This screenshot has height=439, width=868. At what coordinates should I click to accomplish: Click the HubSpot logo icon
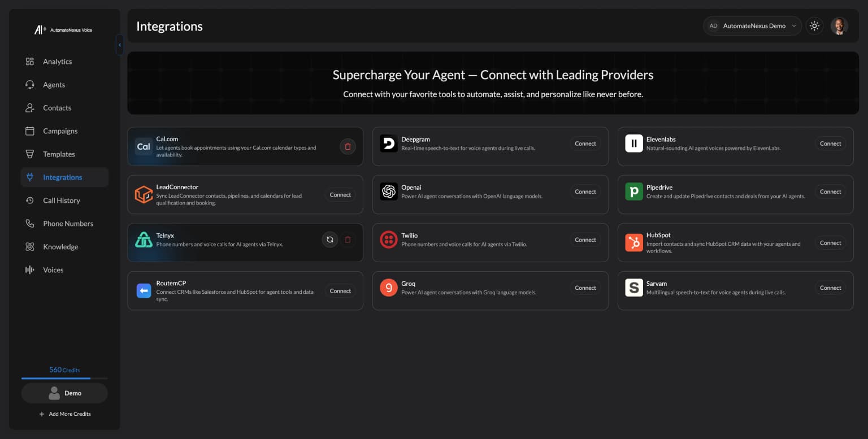pyautogui.click(x=634, y=243)
